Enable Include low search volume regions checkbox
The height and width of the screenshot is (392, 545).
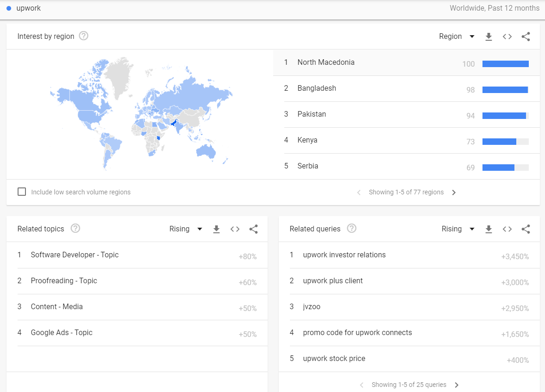(22, 192)
